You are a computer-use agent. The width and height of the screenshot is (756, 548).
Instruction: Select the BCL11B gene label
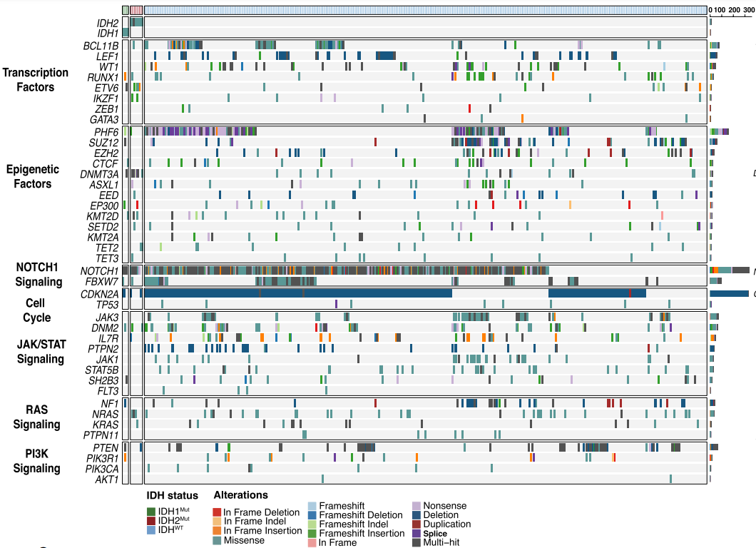[x=101, y=46]
